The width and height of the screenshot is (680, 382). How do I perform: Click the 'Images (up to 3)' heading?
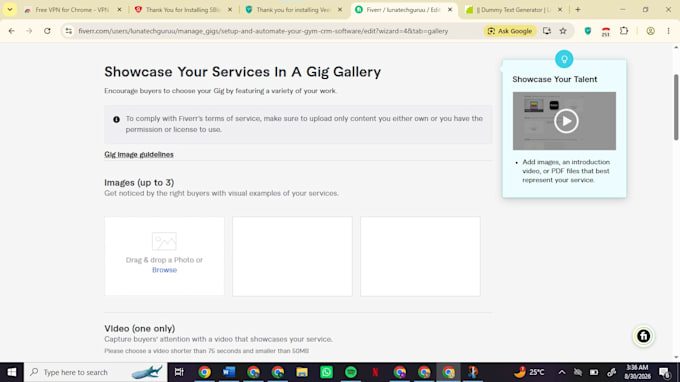[x=139, y=182]
